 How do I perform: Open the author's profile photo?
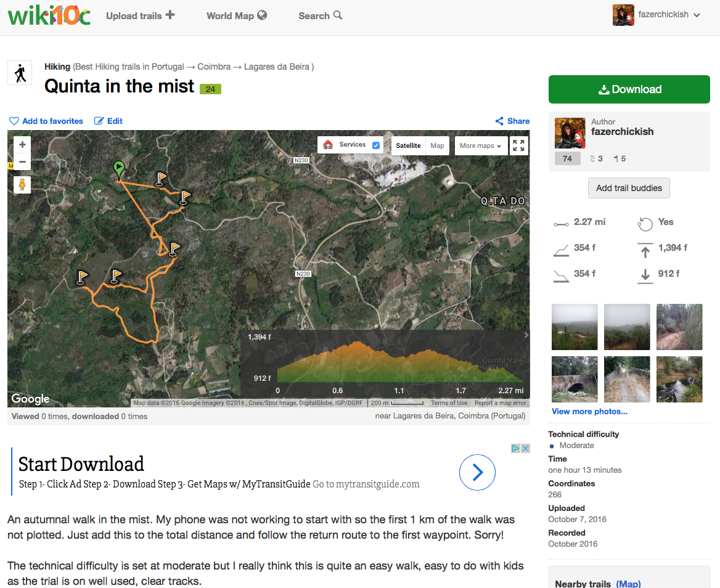570,133
